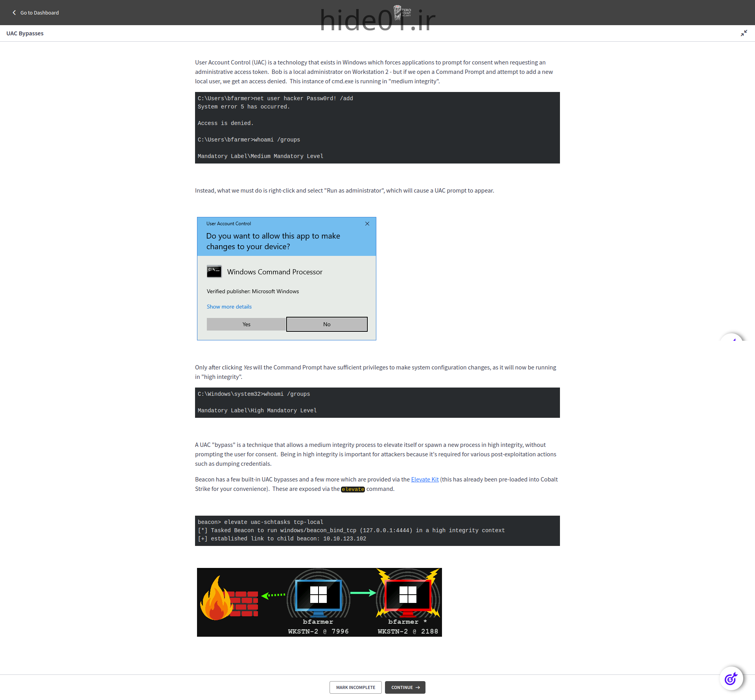The image size is (755, 700).
Task: Select the blue bfarmer beacon 7996 monitor
Action: pos(319,596)
